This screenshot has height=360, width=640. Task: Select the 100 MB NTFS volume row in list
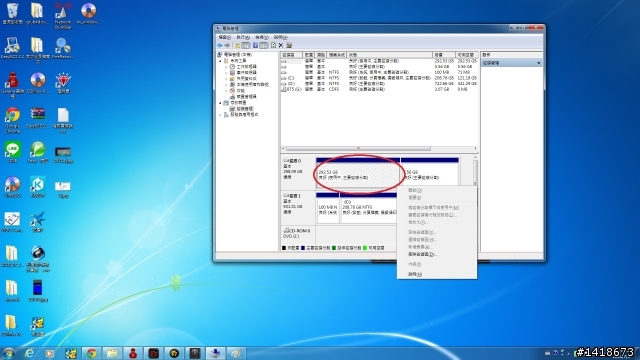(x=379, y=72)
